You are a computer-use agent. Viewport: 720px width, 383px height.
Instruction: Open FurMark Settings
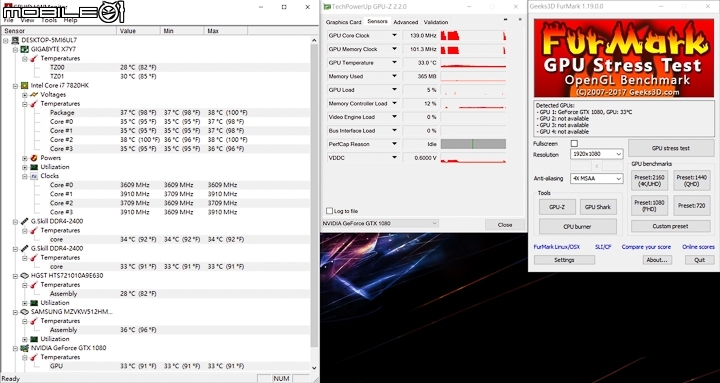coord(564,260)
